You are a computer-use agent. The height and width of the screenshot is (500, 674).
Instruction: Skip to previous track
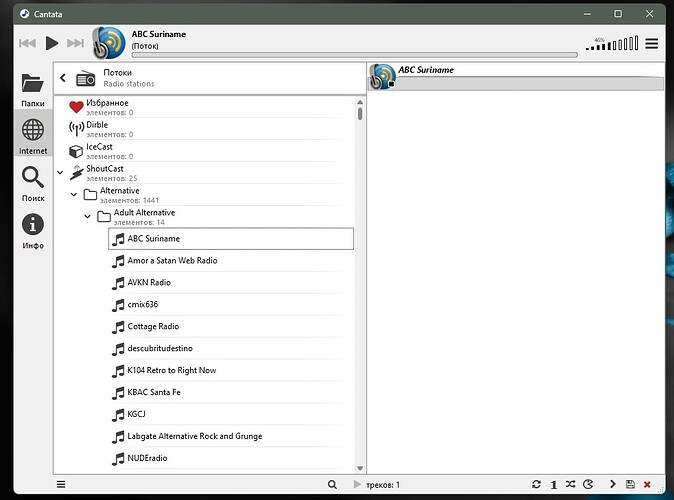pos(27,43)
